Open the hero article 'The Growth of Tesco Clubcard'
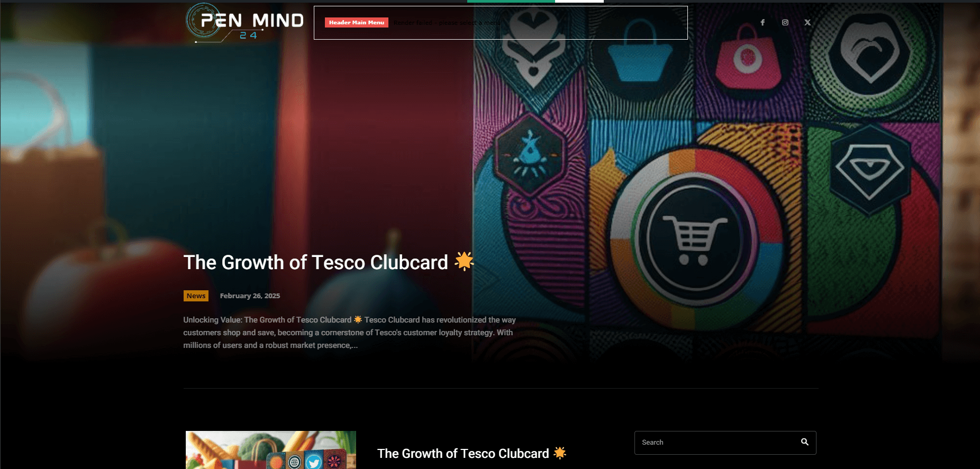 point(316,262)
